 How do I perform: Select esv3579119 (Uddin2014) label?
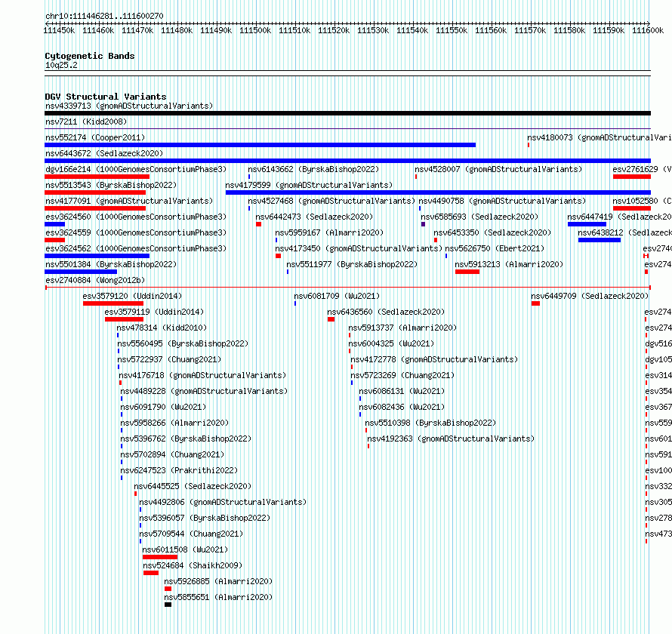tap(154, 312)
